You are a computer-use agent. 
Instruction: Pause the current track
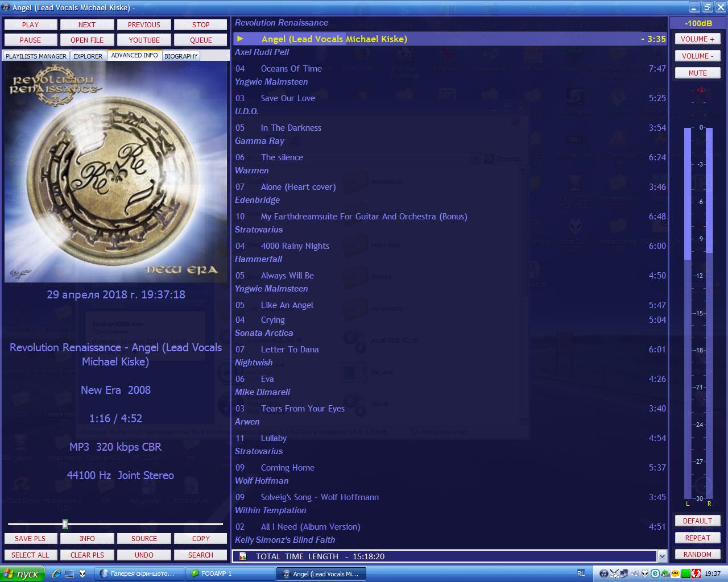31,40
